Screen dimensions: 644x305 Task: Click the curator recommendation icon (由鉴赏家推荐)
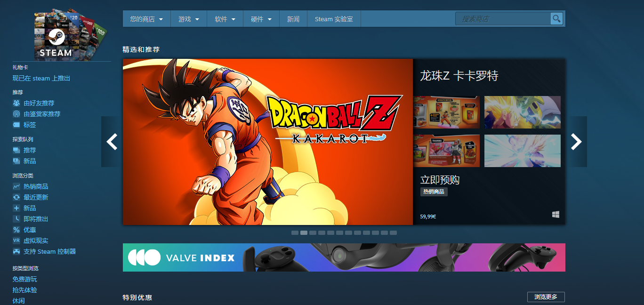pos(16,114)
